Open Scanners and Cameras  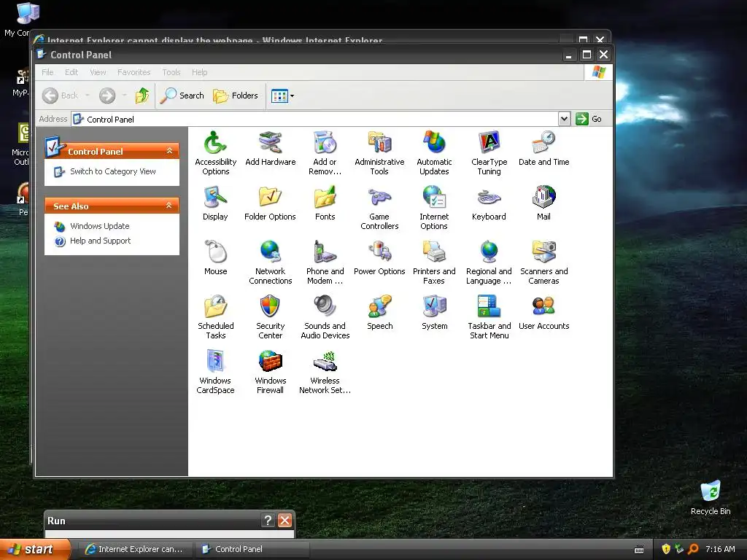tap(543, 262)
